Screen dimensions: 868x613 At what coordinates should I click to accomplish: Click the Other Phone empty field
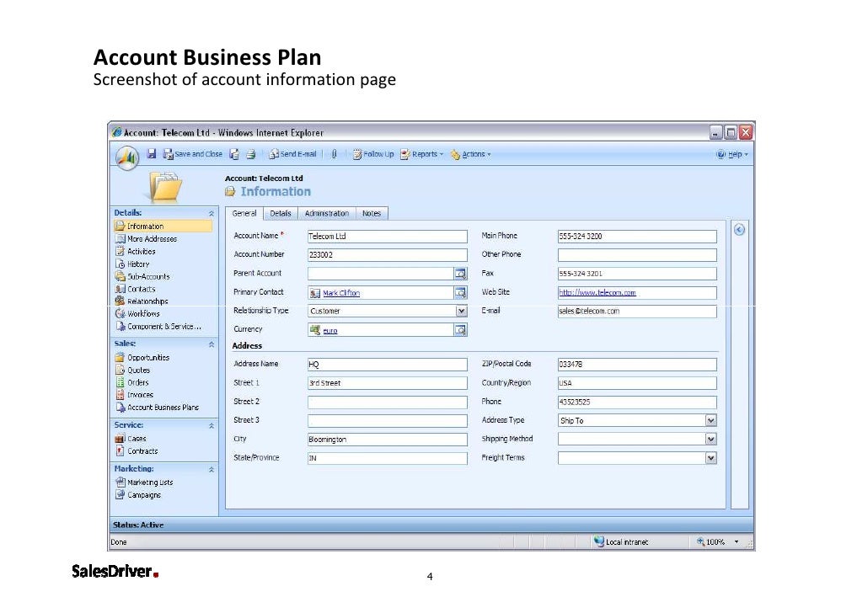point(637,255)
